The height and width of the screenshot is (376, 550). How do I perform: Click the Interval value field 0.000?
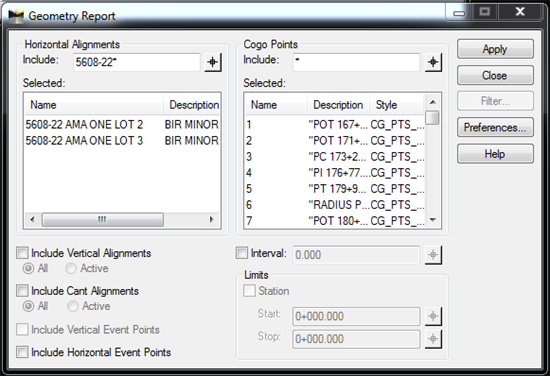(x=356, y=255)
